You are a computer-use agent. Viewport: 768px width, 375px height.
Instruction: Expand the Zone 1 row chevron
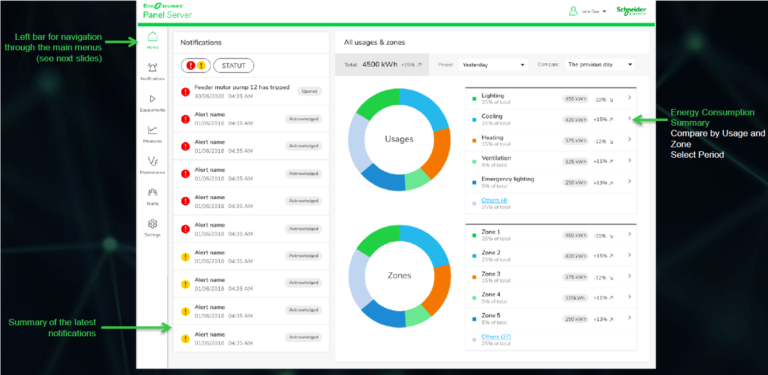(x=629, y=234)
